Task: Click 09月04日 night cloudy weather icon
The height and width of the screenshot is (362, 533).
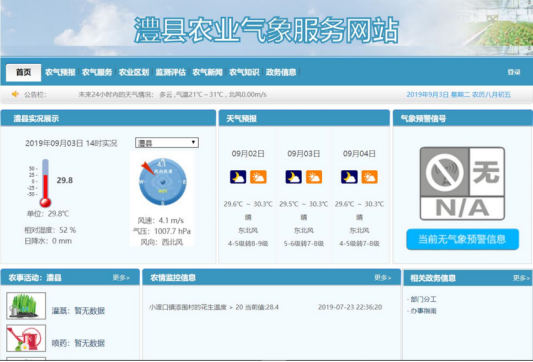Action: 349,177
